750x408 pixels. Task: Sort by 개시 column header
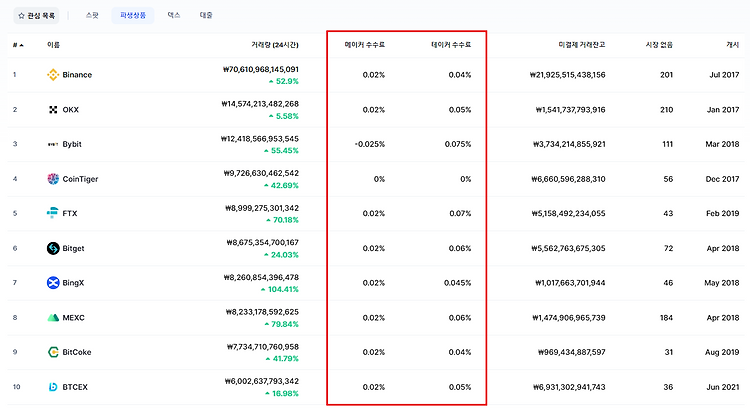click(733, 45)
